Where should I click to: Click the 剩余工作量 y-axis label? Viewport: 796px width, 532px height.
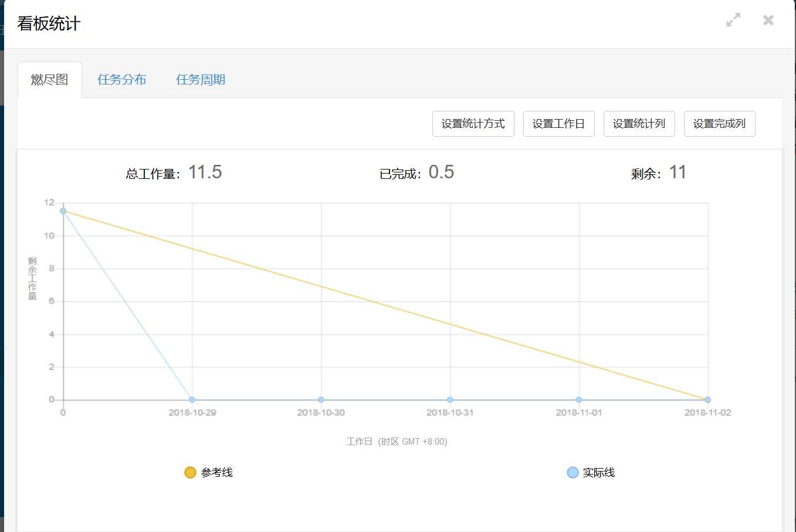click(x=32, y=279)
